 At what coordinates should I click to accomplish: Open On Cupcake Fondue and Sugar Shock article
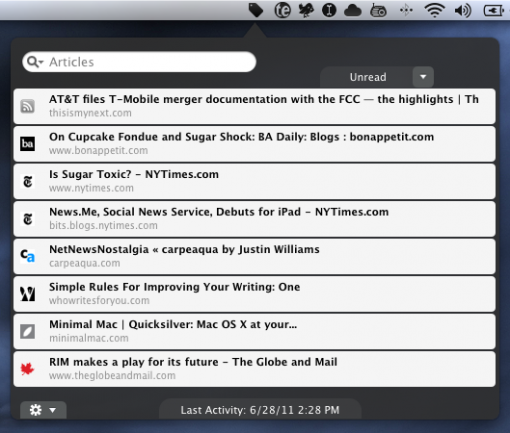pyautogui.click(x=254, y=144)
